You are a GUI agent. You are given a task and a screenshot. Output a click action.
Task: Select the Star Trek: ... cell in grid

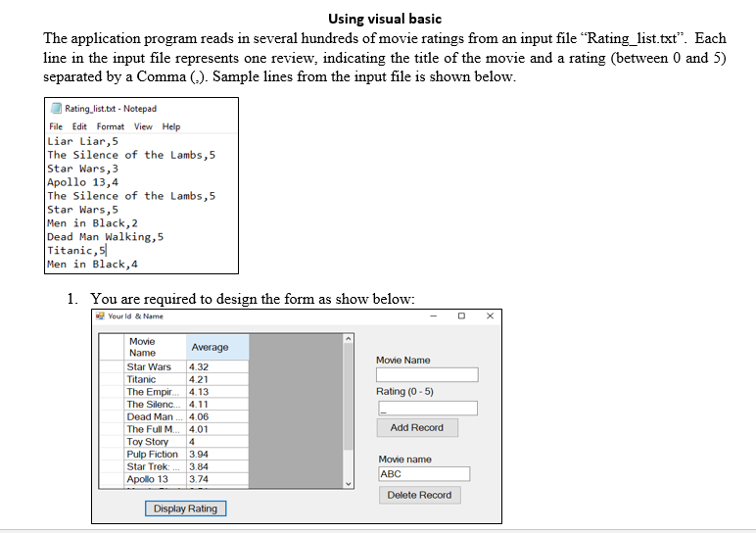pyautogui.click(x=155, y=467)
